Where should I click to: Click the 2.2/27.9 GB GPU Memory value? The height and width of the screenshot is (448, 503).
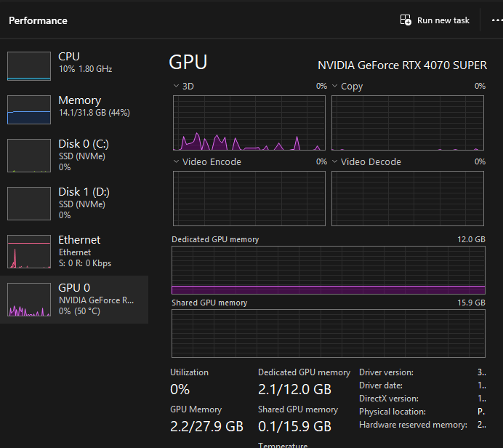coord(206,426)
